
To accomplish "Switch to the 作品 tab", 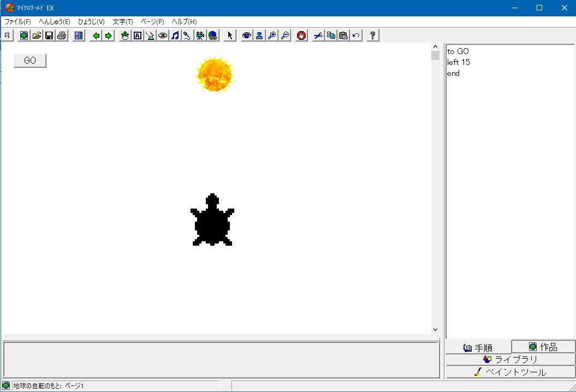I will (543, 347).
